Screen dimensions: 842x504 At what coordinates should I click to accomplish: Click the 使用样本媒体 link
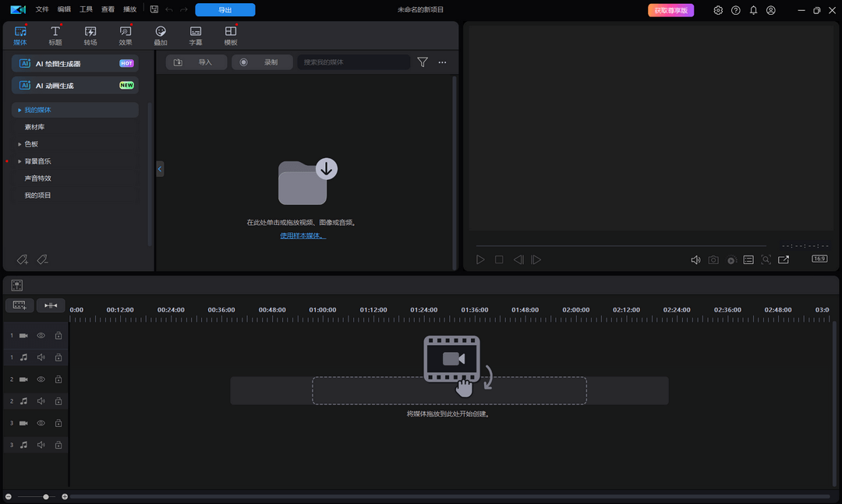pos(302,235)
